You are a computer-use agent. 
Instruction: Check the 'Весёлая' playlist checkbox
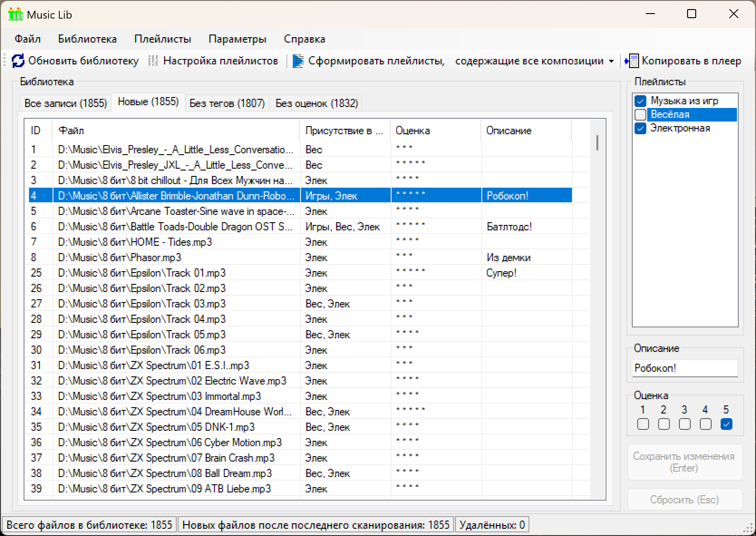(640, 114)
